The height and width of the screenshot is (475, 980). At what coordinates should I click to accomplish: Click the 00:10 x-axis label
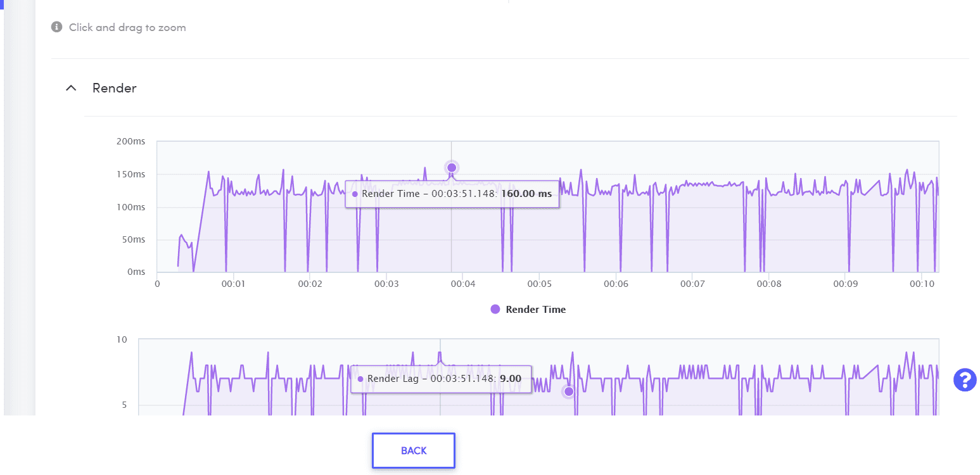coord(922,284)
